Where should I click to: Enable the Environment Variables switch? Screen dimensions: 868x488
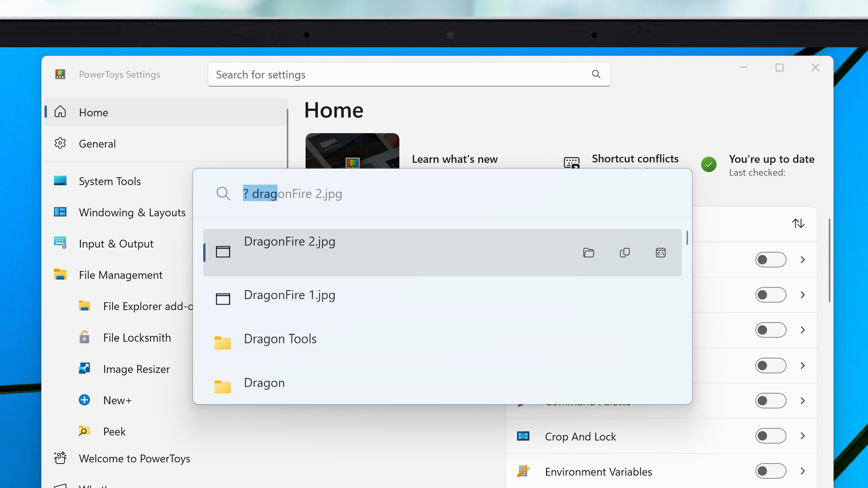click(x=770, y=471)
